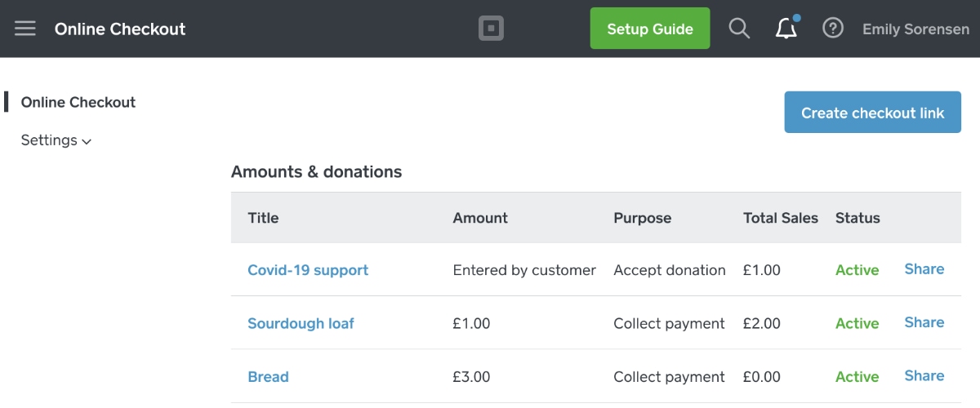Open Emily Sorensen account menu
Image resolution: width=980 pixels, height=408 pixels.
(915, 29)
